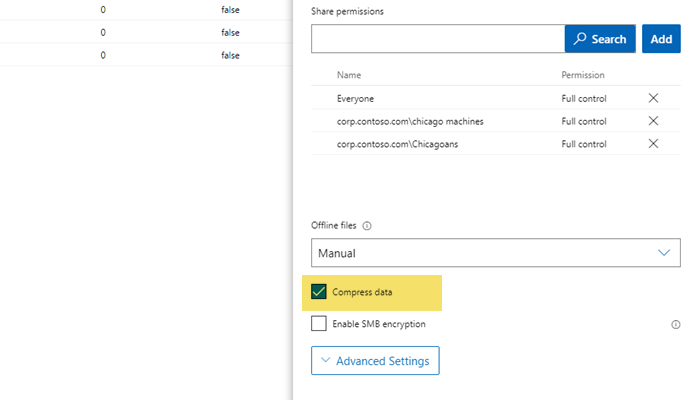Click the magnifier icon in Search
The width and height of the screenshot is (699, 400).
point(580,39)
